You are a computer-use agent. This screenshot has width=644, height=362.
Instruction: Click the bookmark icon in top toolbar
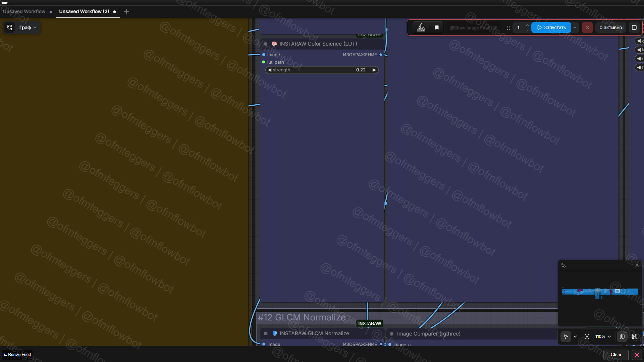pyautogui.click(x=437, y=27)
